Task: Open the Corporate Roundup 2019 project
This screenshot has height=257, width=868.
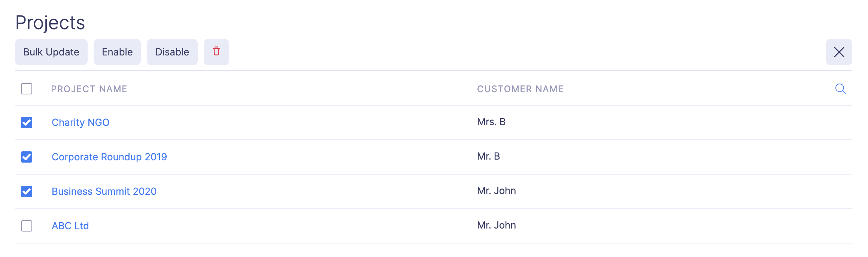Action: [x=109, y=157]
